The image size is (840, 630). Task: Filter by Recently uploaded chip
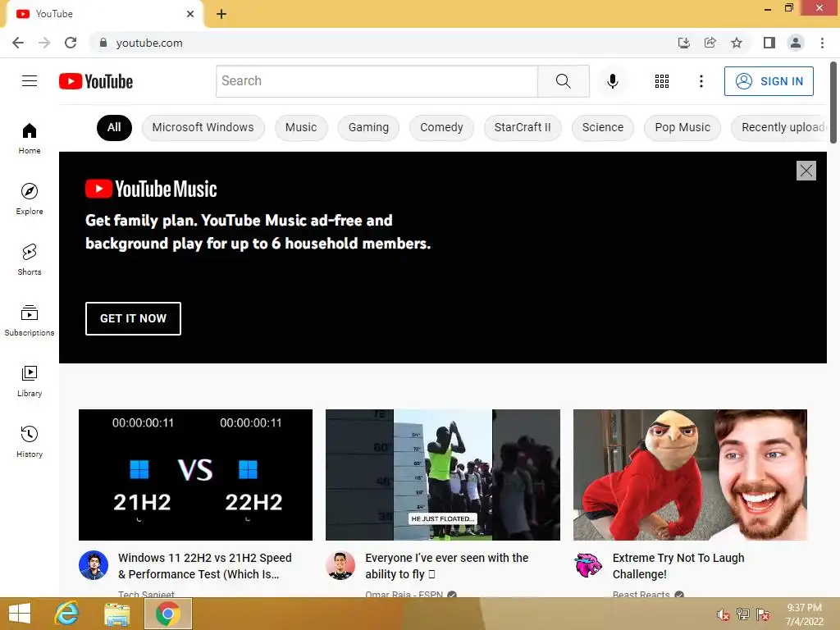click(x=779, y=127)
